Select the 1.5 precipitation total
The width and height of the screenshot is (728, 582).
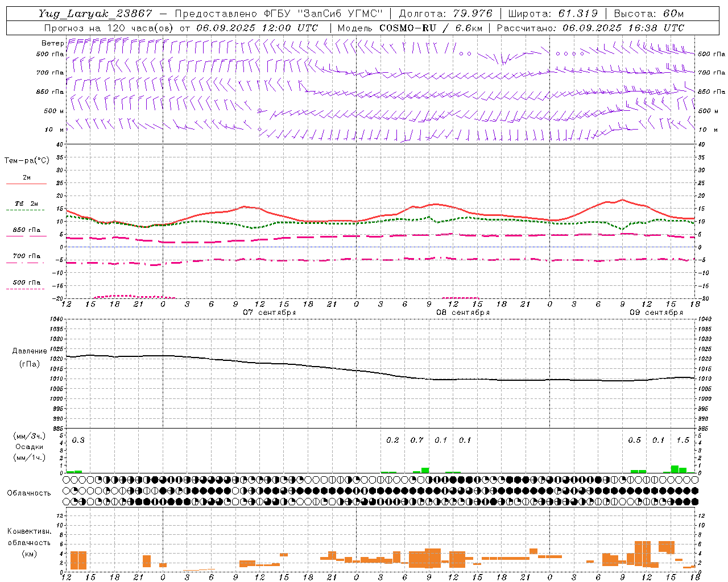pyautogui.click(x=682, y=440)
